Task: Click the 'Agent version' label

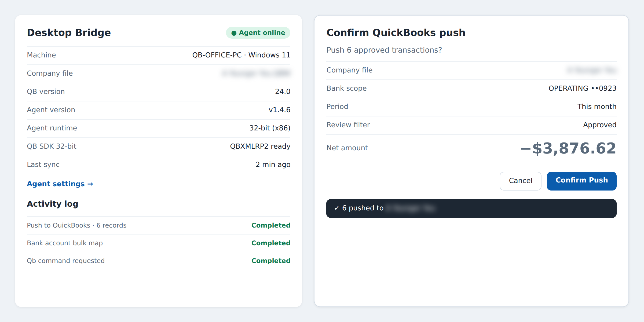Action: pos(51,110)
